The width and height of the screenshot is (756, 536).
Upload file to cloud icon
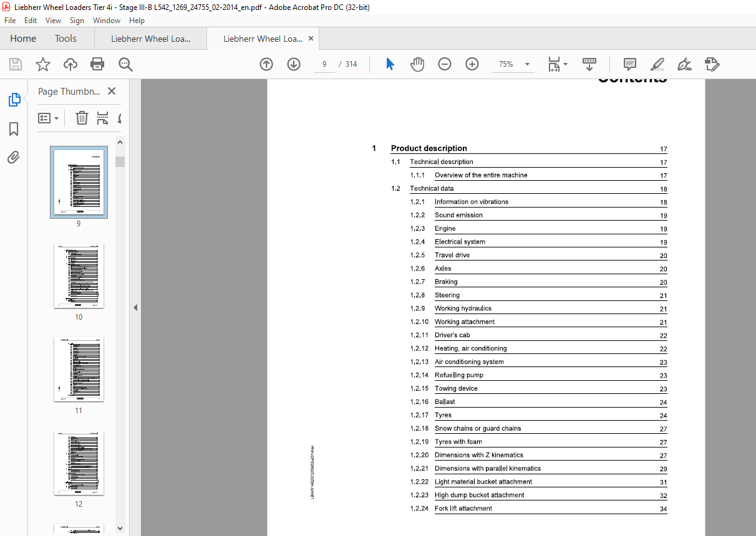[x=70, y=64]
